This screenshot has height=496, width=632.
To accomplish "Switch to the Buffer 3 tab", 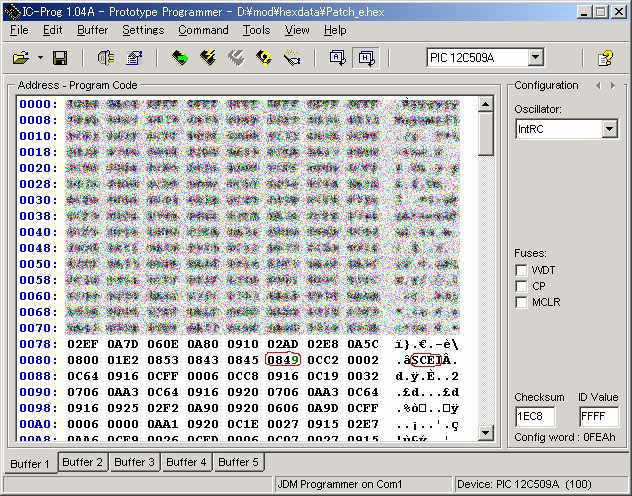I will point(134,462).
